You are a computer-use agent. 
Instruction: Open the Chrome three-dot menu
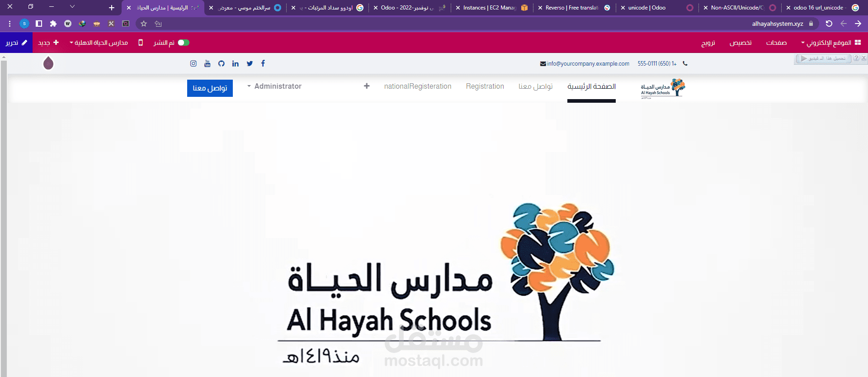pyautogui.click(x=9, y=24)
